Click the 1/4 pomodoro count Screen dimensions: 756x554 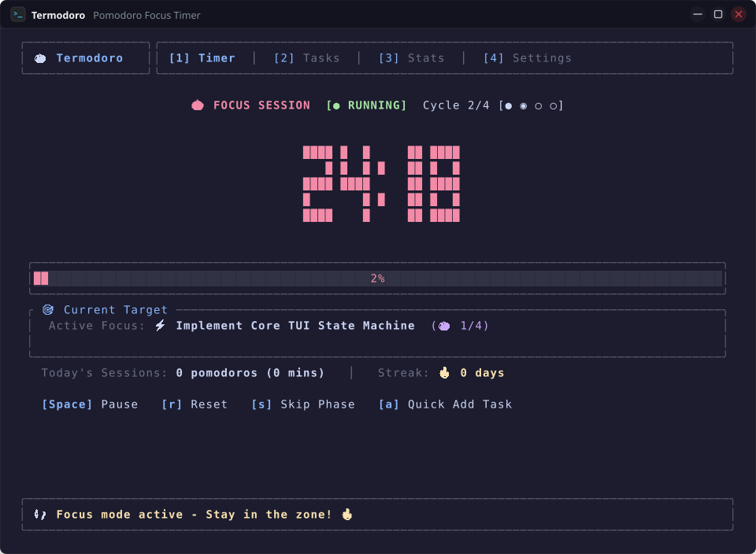471,326
